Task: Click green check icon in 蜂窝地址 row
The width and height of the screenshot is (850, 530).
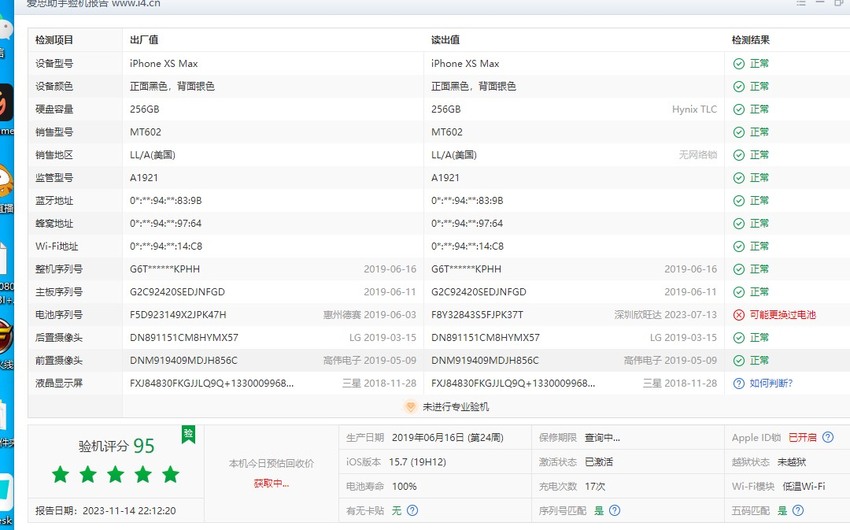Action: pos(739,223)
